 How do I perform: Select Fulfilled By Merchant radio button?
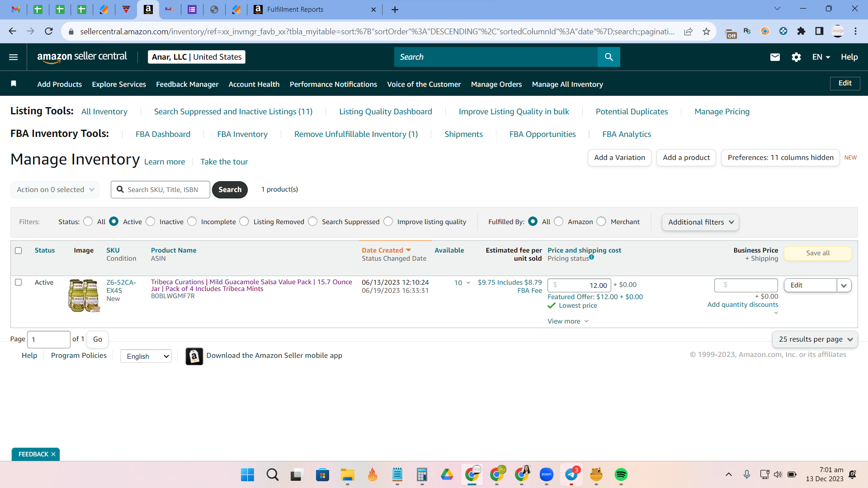pyautogui.click(x=601, y=221)
